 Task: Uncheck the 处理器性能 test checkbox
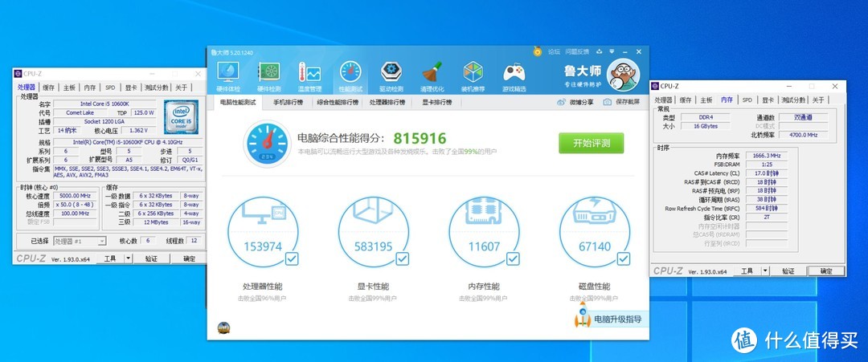pos(292,258)
